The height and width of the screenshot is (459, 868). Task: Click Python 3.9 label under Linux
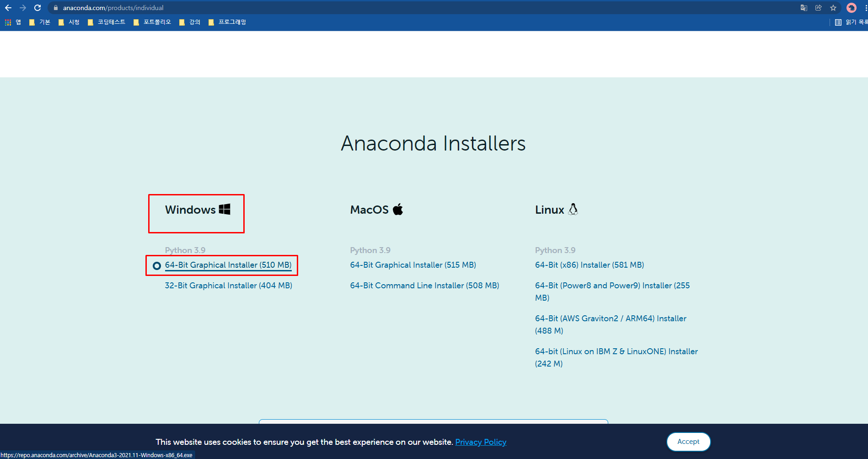point(555,250)
